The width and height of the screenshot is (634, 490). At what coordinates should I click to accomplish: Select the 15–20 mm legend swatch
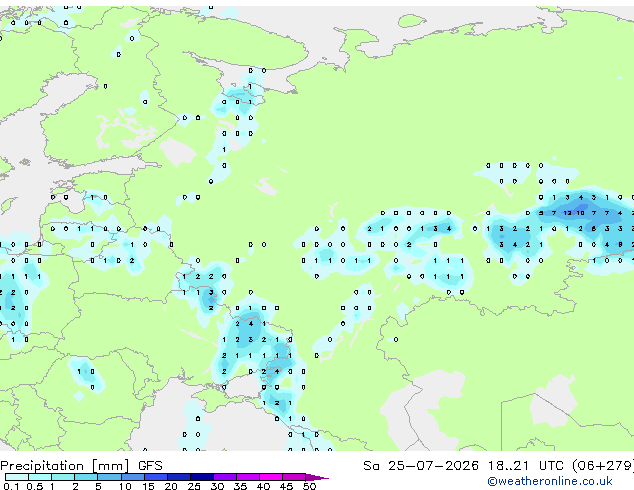[x=156, y=477]
